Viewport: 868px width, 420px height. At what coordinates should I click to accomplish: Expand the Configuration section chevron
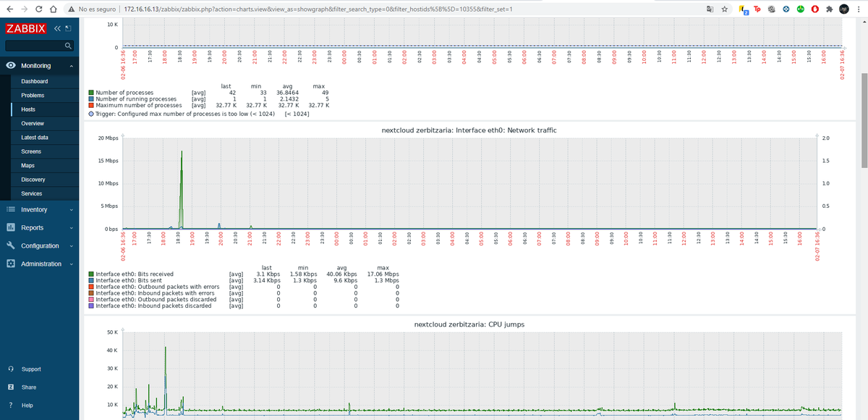(72, 246)
